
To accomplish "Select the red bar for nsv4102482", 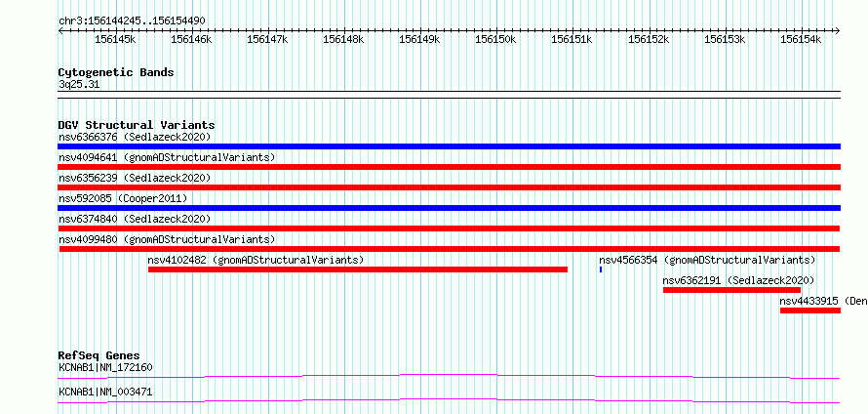I will [x=358, y=269].
